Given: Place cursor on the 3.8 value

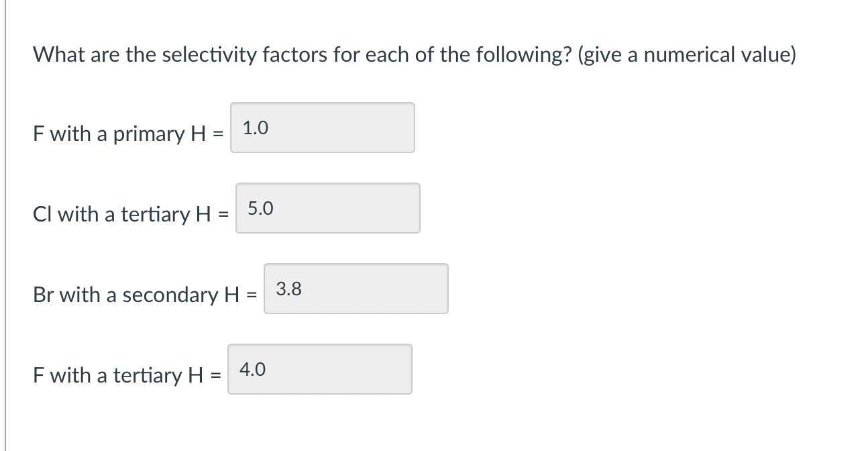Looking at the screenshot, I should coord(288,289).
